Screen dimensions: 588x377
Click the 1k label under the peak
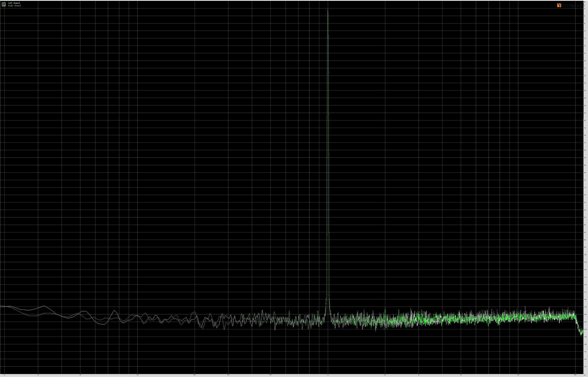click(x=328, y=375)
